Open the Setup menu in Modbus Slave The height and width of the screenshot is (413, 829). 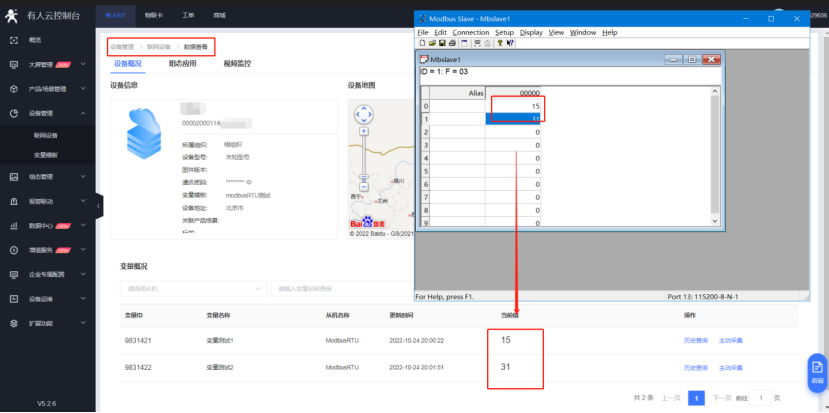coord(504,32)
